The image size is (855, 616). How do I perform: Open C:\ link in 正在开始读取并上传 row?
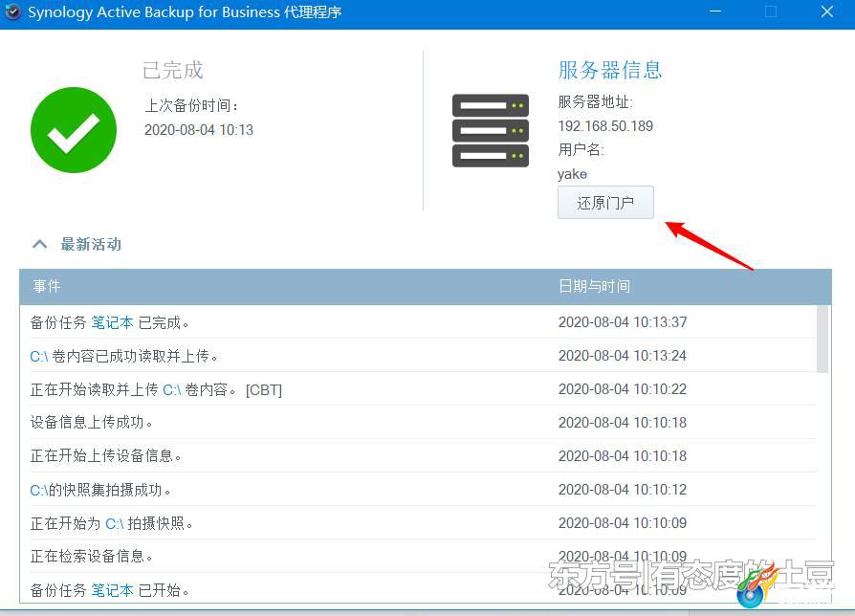tap(172, 389)
